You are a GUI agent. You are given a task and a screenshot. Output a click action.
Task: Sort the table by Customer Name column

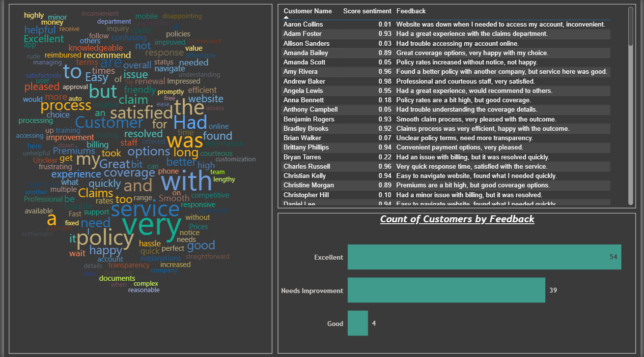308,11
